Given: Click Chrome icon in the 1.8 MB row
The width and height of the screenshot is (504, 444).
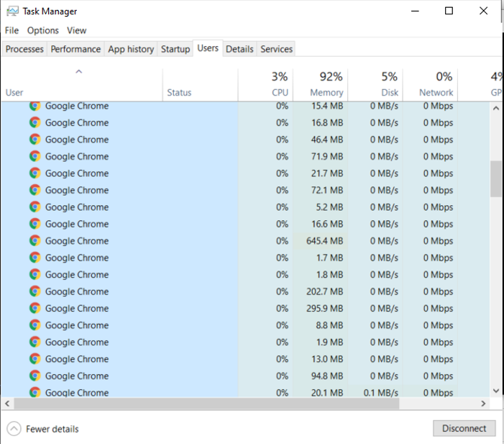Looking at the screenshot, I should 35,274.
